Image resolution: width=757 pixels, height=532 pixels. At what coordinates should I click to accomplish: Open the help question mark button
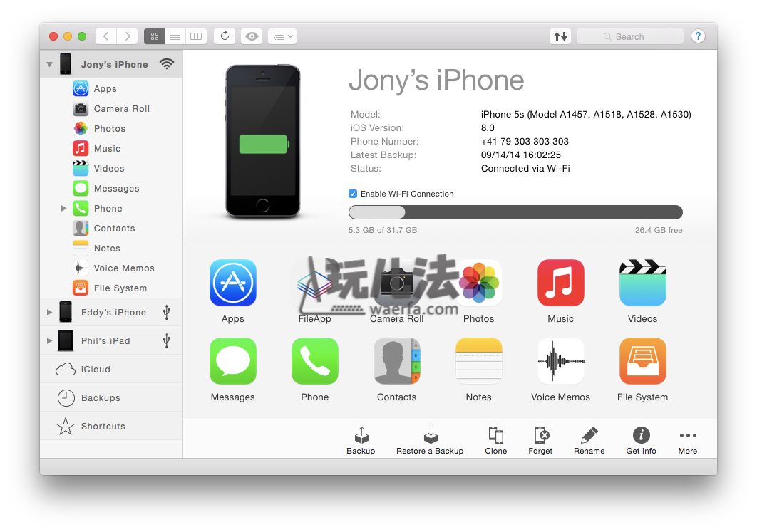pos(698,36)
